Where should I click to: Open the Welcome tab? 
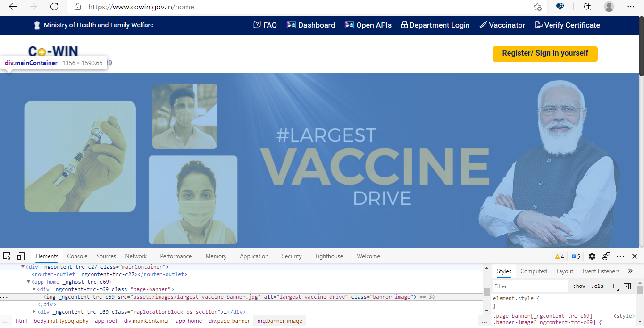(368, 256)
